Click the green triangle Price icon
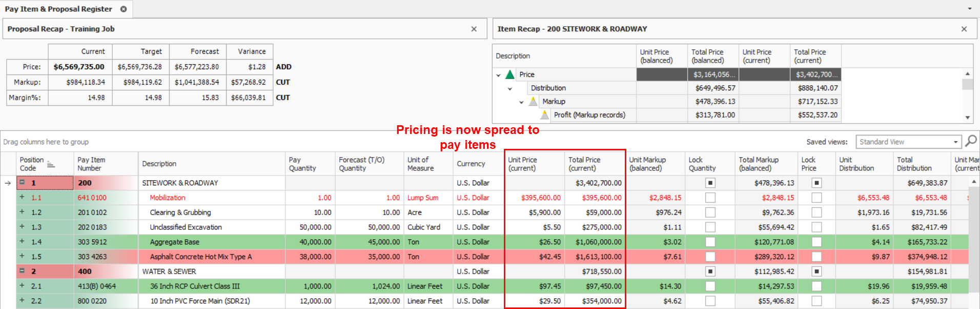Image resolution: width=980 pixels, height=309 pixels. (509, 74)
